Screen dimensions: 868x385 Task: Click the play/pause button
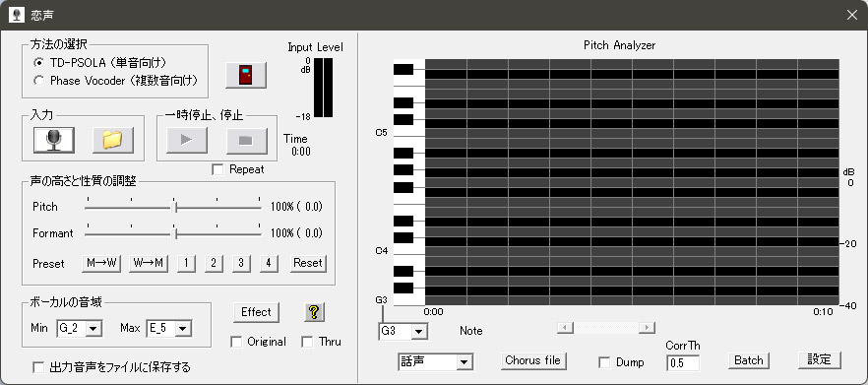coord(187,140)
